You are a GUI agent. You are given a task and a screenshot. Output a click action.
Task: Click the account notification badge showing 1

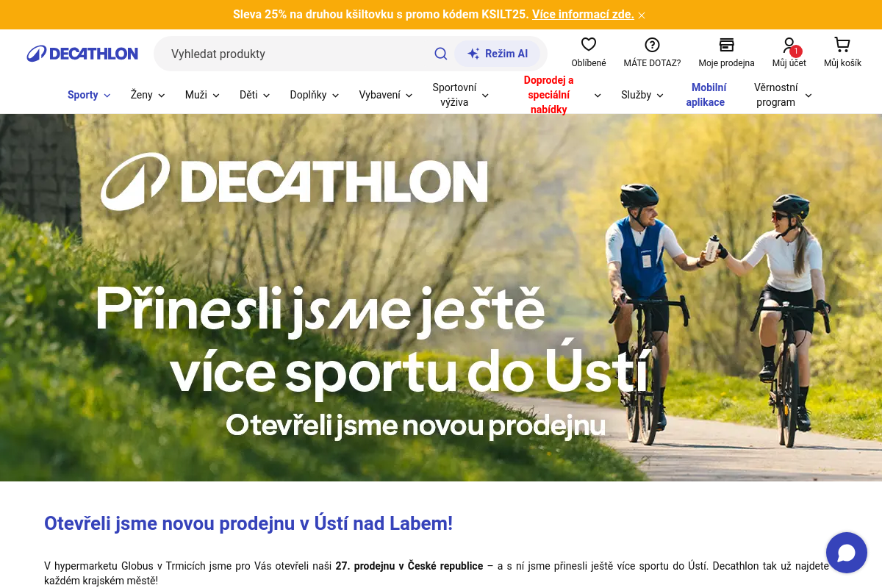point(795,51)
